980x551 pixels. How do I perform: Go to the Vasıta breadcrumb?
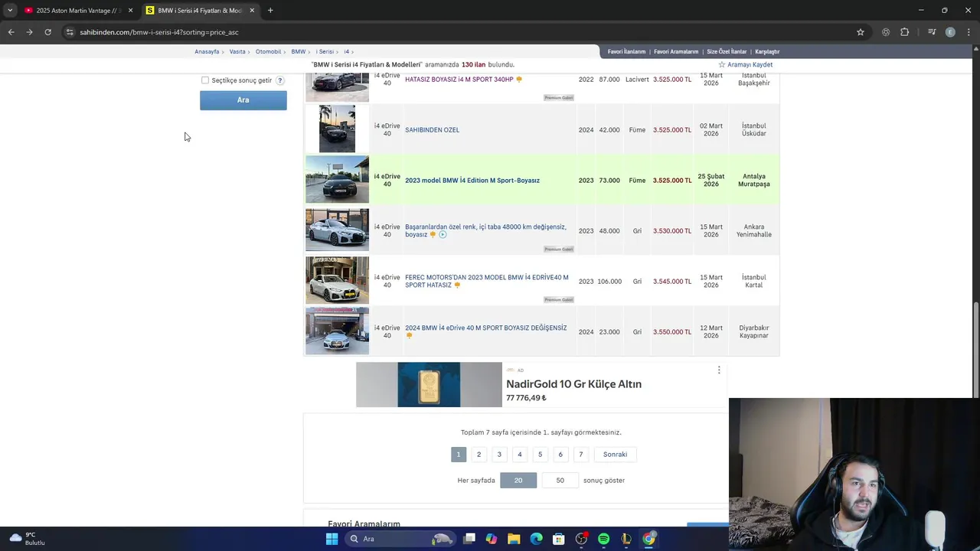coord(237,52)
